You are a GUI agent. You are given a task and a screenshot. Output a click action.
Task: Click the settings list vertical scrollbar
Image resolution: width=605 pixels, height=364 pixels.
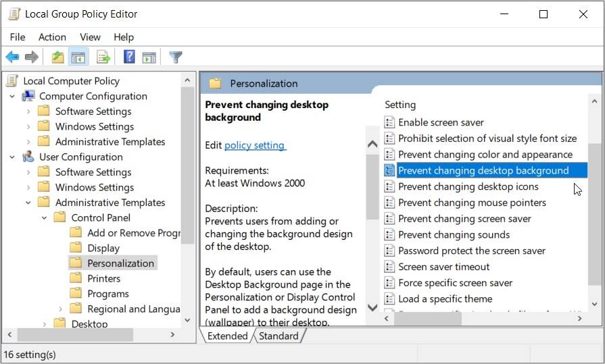[x=594, y=203]
